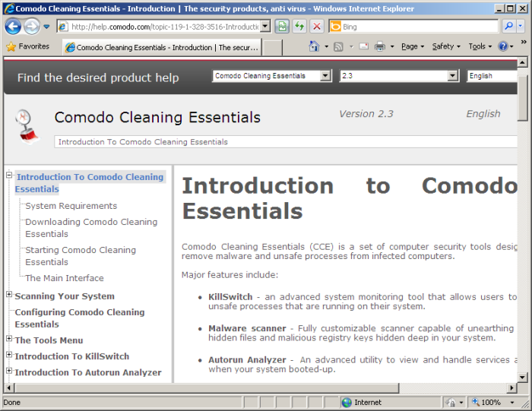Refresh the page with the green arrows icon
The height and width of the screenshot is (411, 532).
299,27
